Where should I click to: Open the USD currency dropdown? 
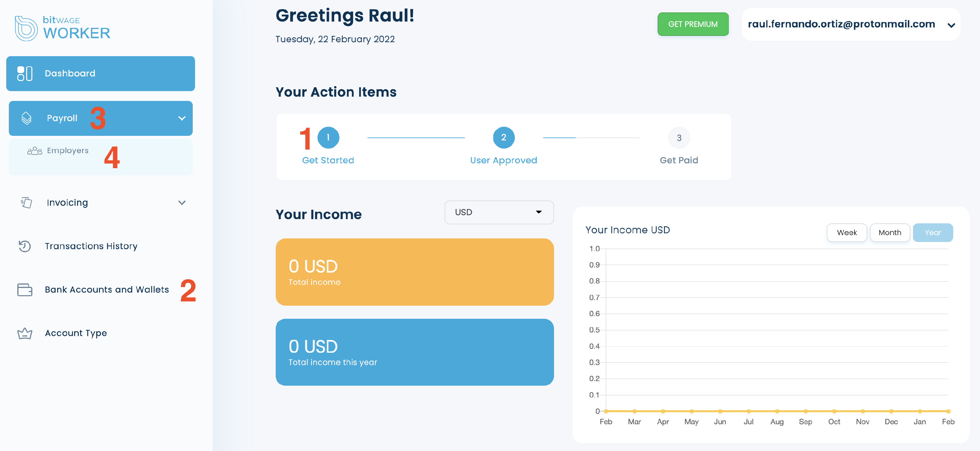[x=499, y=212]
